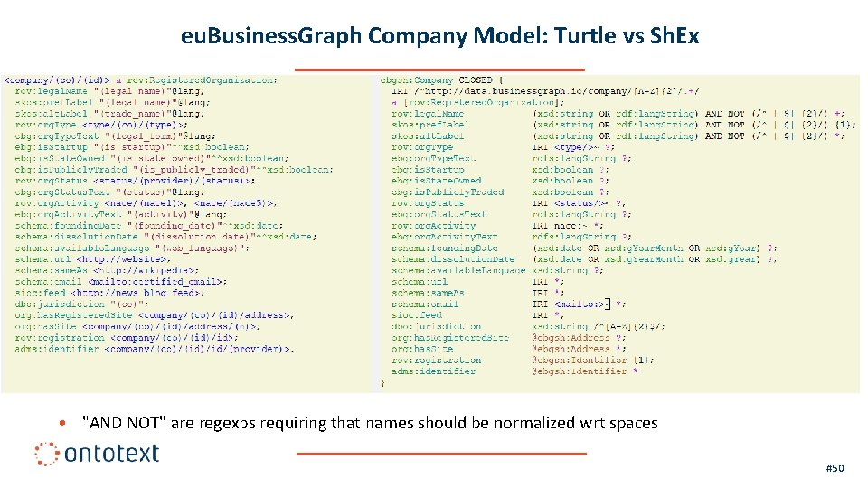Click Turtle line rov:orgType <type/(co)/(type)>;
The height and width of the screenshot is (488, 868).
click(x=101, y=125)
